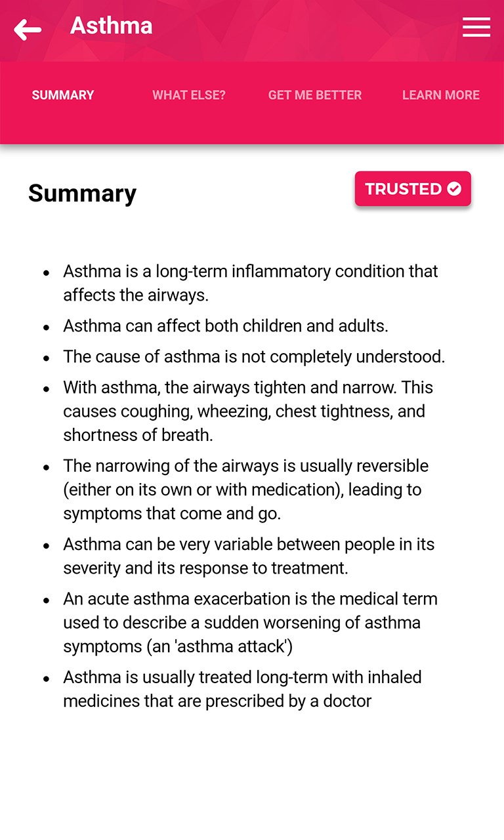Go to the Learn More tab
This screenshot has width=504, height=840.
(x=441, y=95)
